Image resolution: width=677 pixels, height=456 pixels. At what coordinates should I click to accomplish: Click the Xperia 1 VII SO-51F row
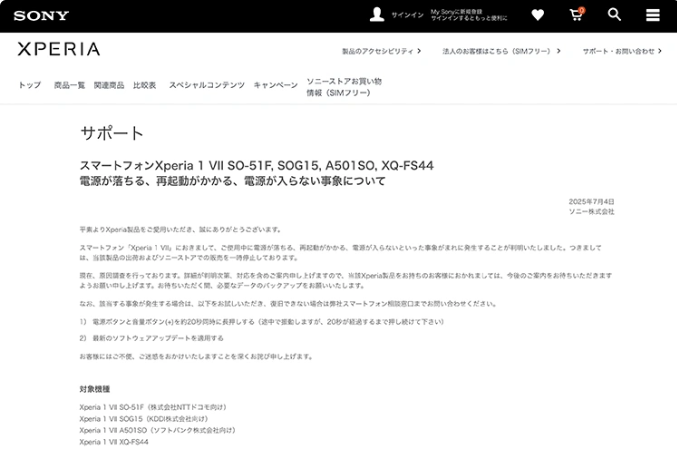153,407
